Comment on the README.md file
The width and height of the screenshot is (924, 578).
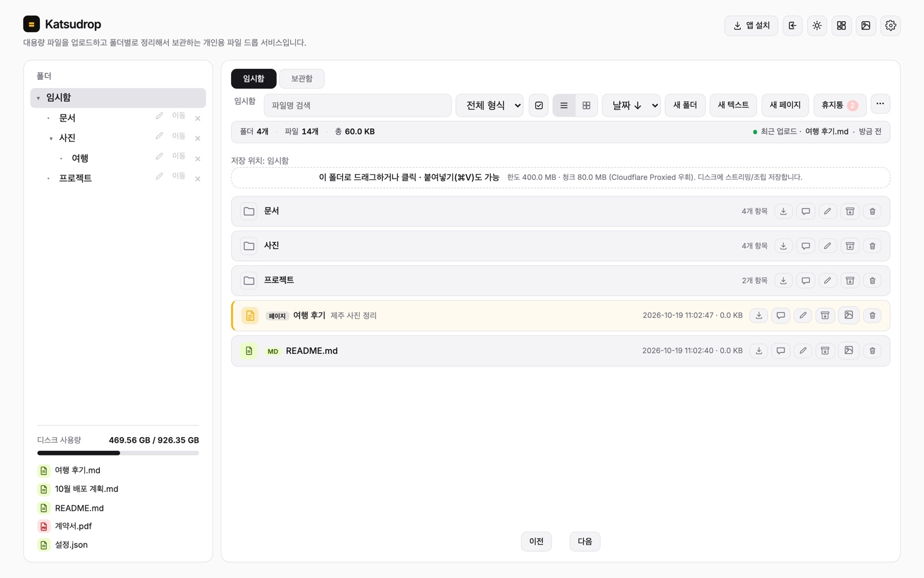click(x=781, y=351)
